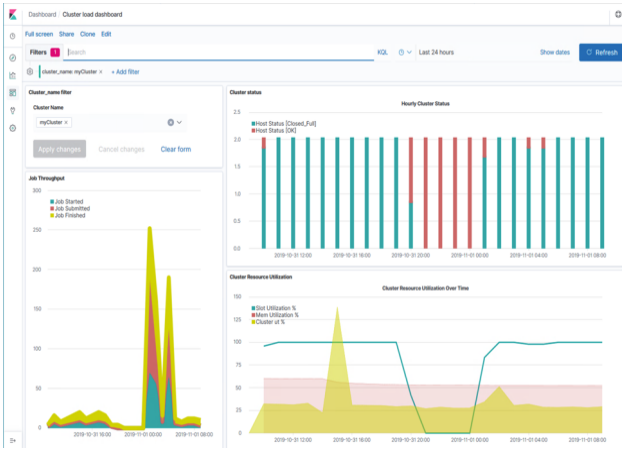The image size is (628, 456).
Task: Expand sidebar with bottom collapse icon
Action: 13,440
